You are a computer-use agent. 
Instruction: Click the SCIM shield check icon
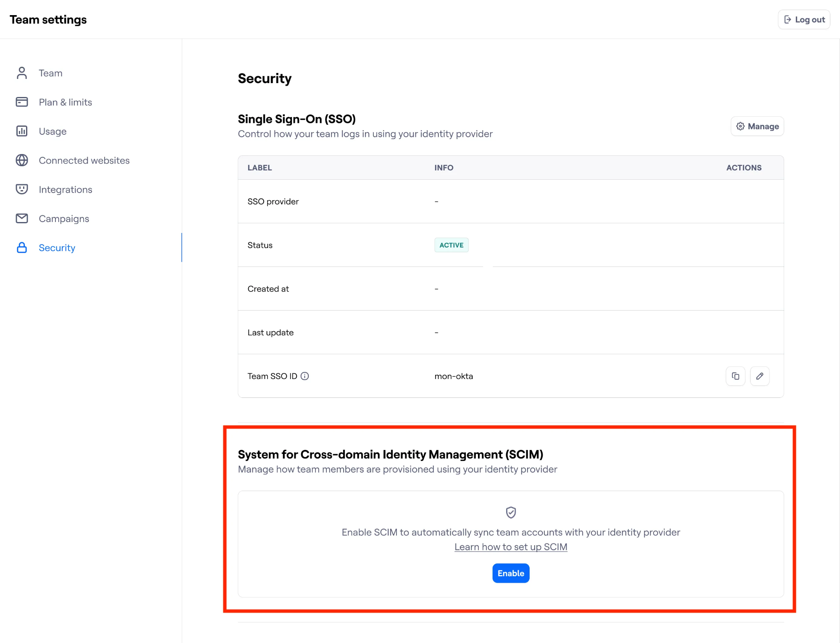click(x=511, y=512)
